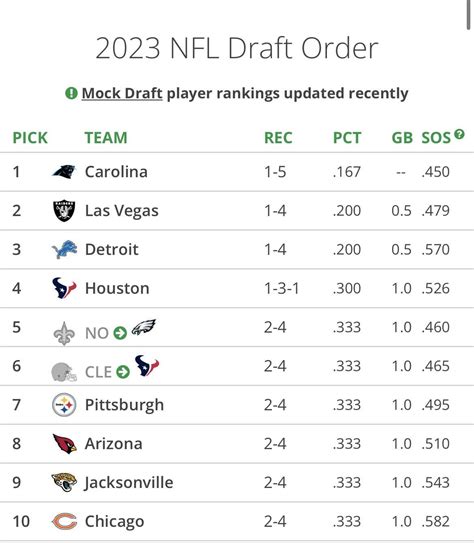Click the SOS help question mark icon
Viewport: 474px width, 543px height.
click(x=459, y=134)
